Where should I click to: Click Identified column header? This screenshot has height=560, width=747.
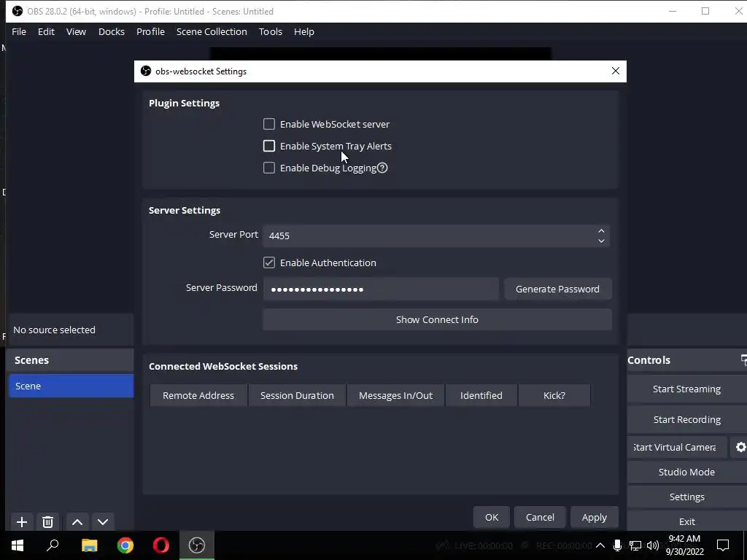[481, 395]
